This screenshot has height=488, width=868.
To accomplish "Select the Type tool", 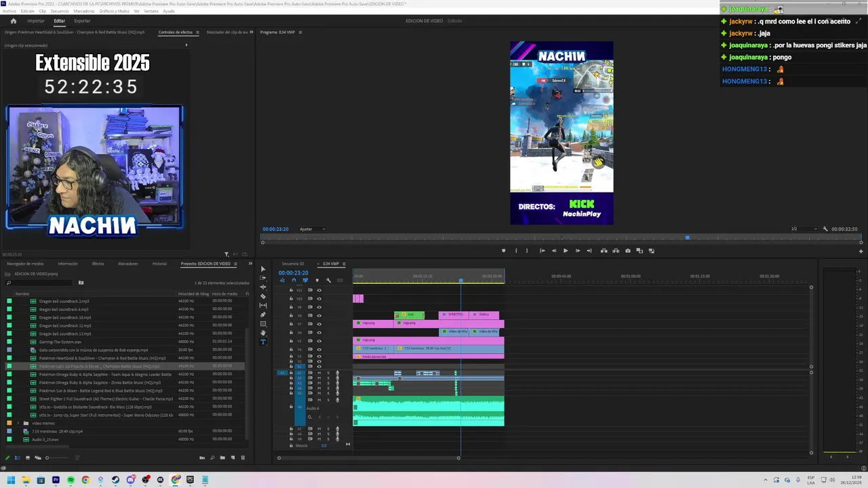I will (263, 342).
